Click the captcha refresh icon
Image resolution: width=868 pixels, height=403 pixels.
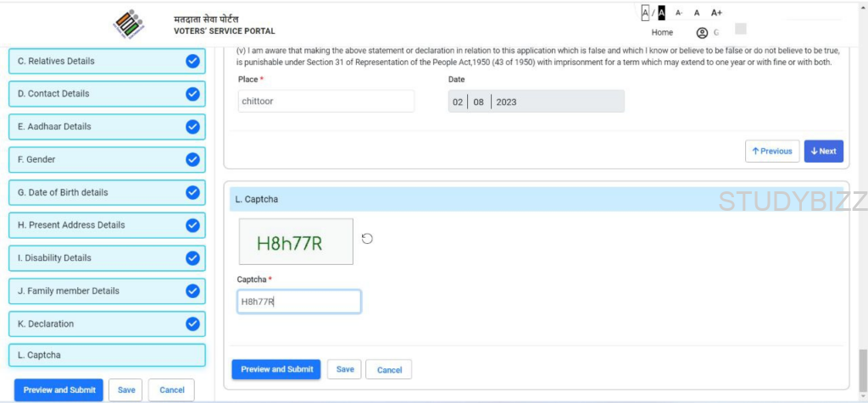[367, 239]
